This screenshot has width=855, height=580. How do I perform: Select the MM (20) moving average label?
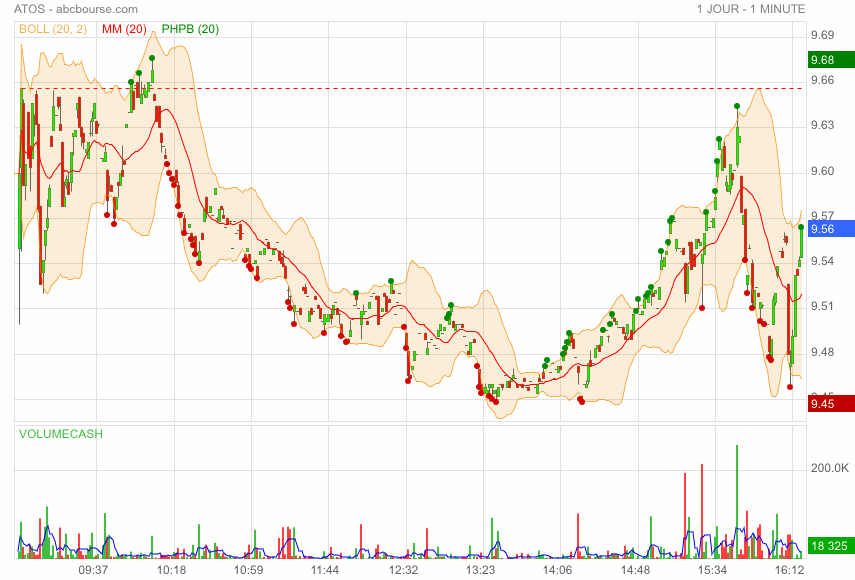point(124,29)
